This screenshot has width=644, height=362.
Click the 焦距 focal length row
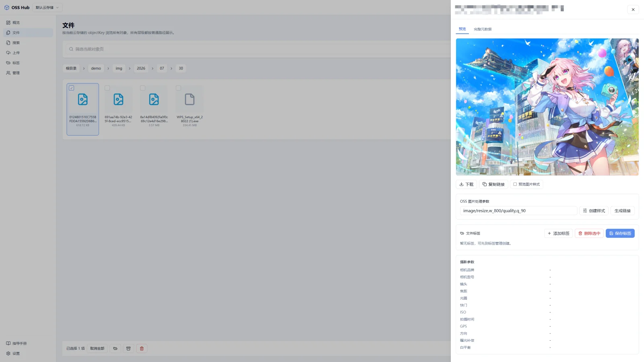pyautogui.click(x=547, y=291)
